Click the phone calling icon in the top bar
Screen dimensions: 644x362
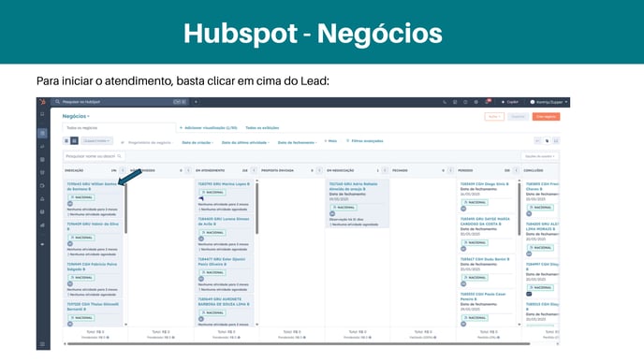tap(445, 102)
